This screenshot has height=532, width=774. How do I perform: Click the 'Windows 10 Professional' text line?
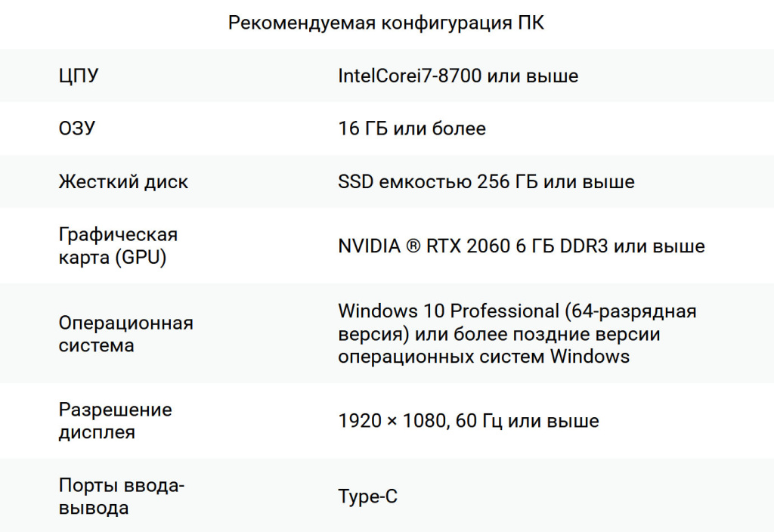447,311
